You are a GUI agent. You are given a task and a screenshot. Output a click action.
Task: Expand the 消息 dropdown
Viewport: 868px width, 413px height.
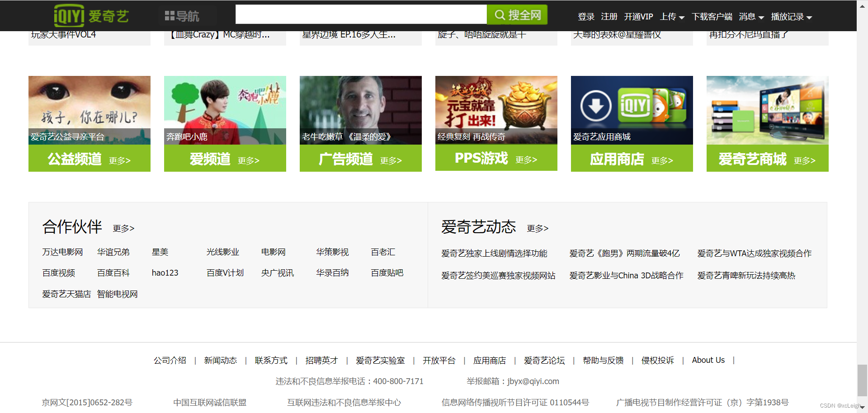coord(751,17)
